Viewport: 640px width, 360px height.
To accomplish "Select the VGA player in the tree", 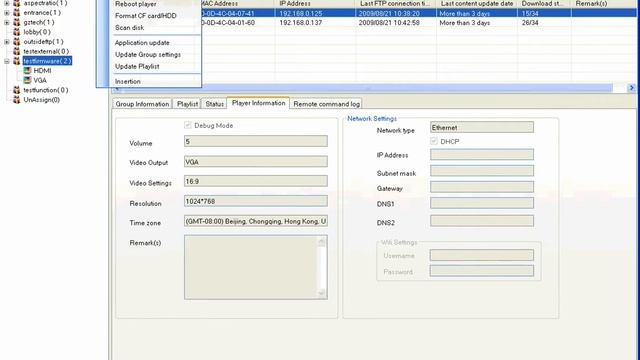I will 40,80.
